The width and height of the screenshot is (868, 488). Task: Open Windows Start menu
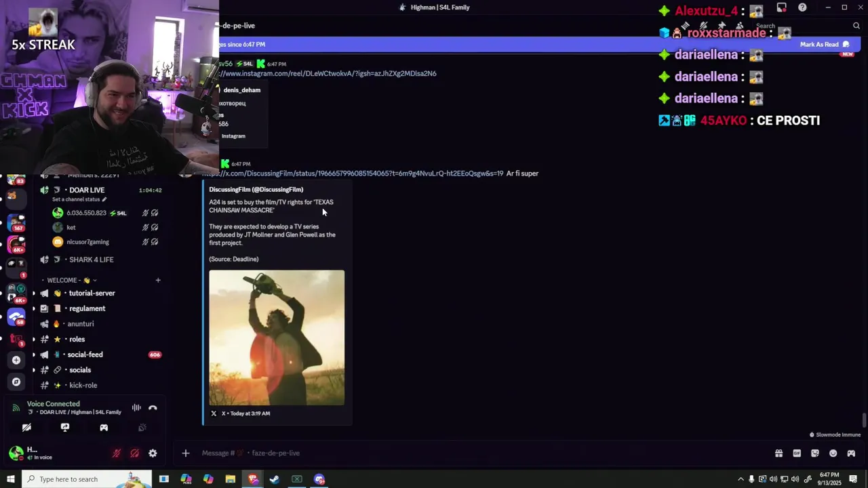(x=10, y=479)
